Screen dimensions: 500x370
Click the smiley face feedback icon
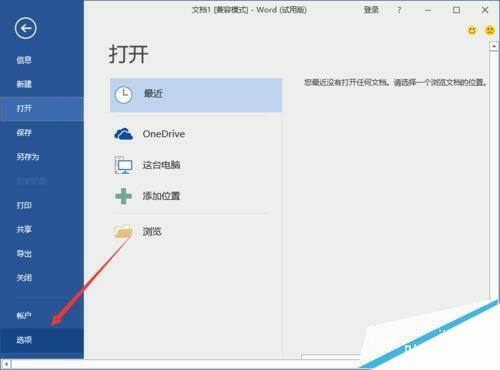coord(472,31)
